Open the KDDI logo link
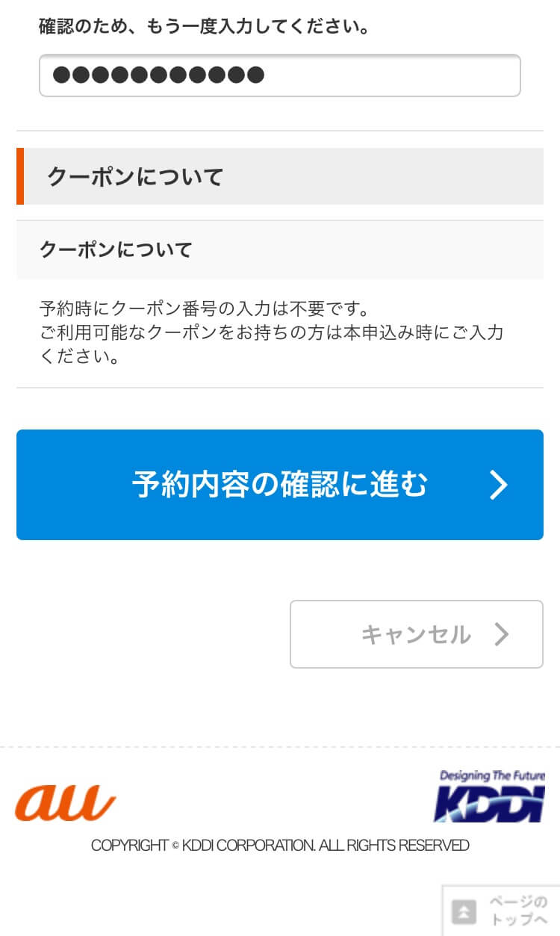Viewport: 560px width, 936px height. (490, 797)
